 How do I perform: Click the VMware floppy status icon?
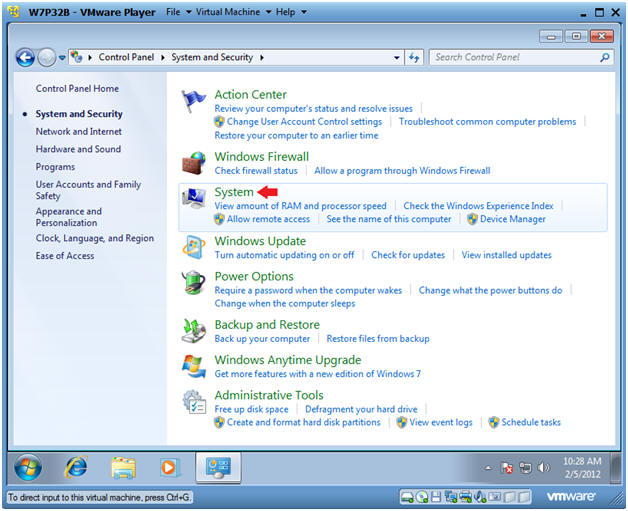(436, 497)
